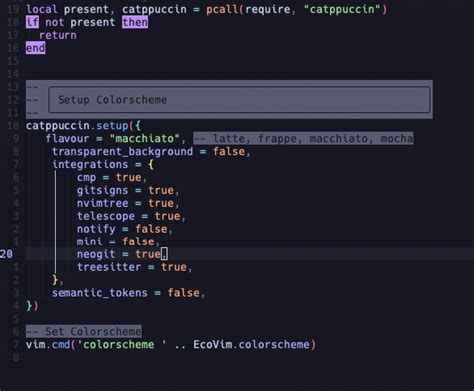The image size is (474, 391).
Task: Click the 'integrations' key
Action: pos(90,164)
